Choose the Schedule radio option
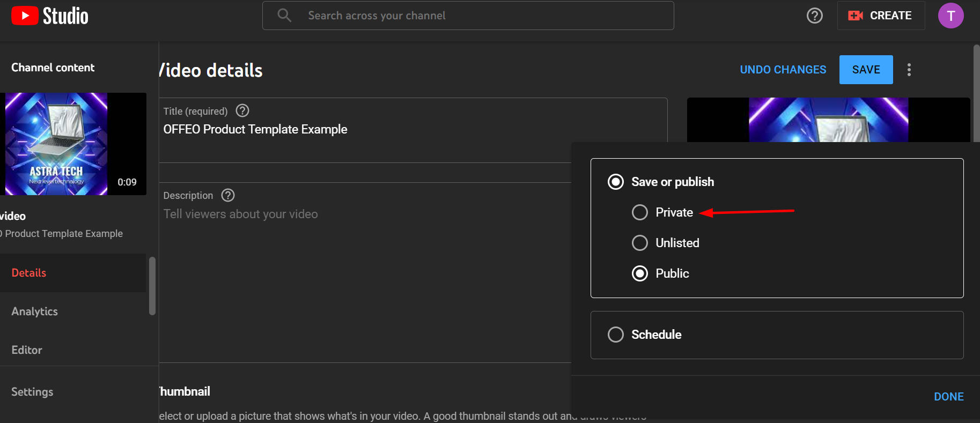Image resolution: width=980 pixels, height=423 pixels. [616, 335]
